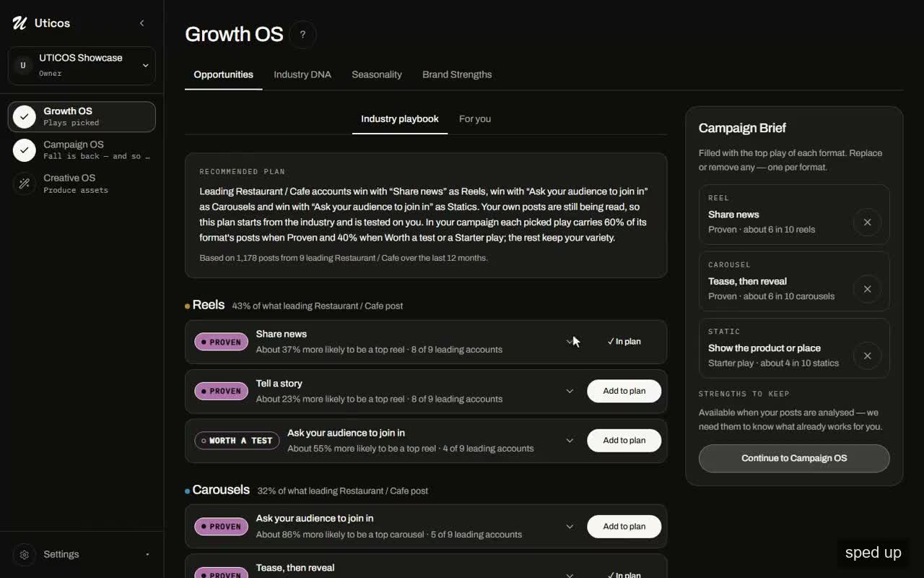Remove Show the product or place static
The width and height of the screenshot is (924, 578).
867,355
